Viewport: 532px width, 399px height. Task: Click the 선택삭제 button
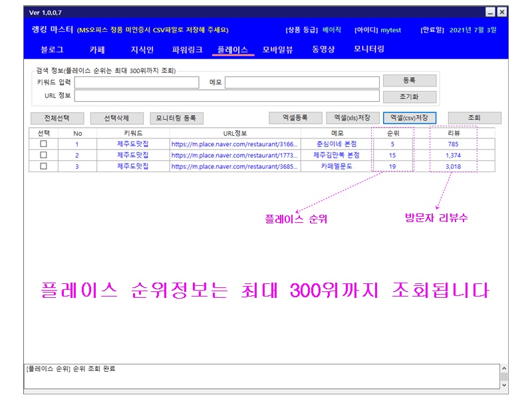point(117,118)
